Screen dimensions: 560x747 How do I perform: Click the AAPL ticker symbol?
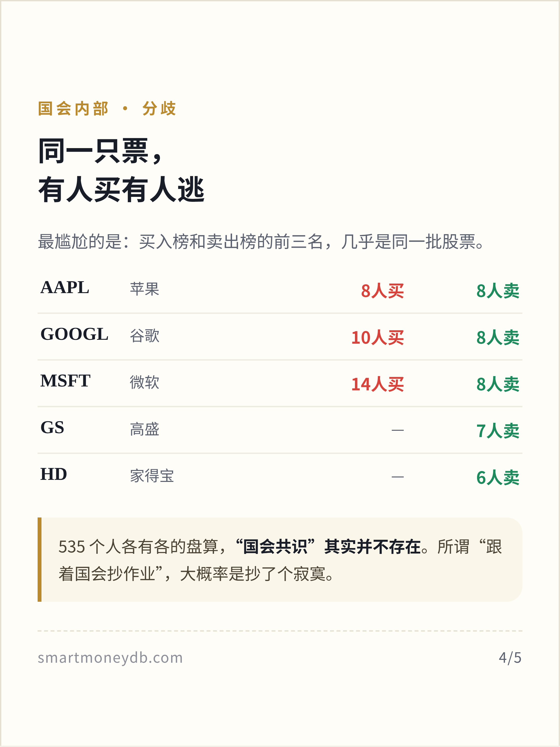coord(65,287)
